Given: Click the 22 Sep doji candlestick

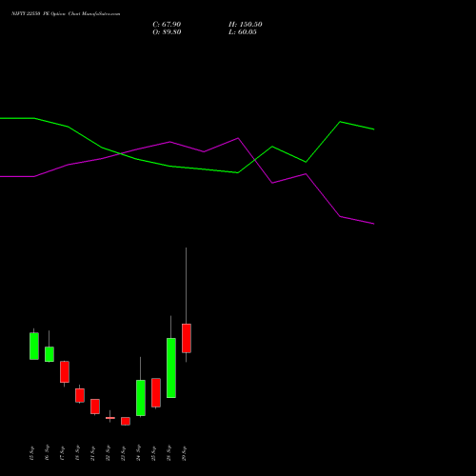Looking at the screenshot, I should point(110,418).
